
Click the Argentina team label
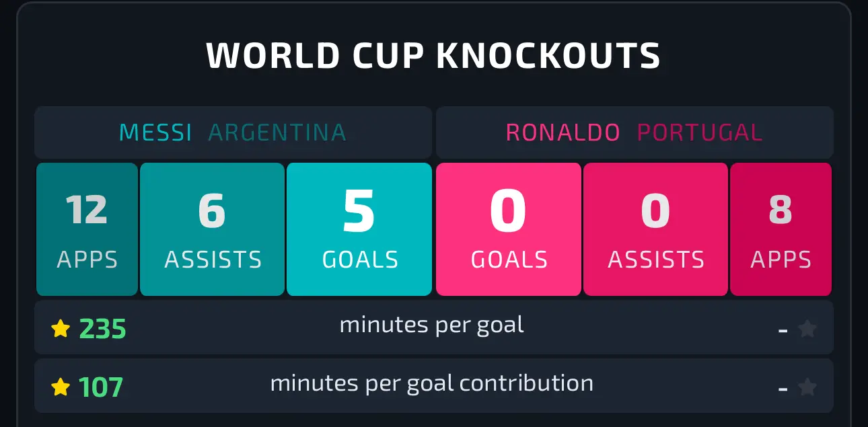click(277, 132)
